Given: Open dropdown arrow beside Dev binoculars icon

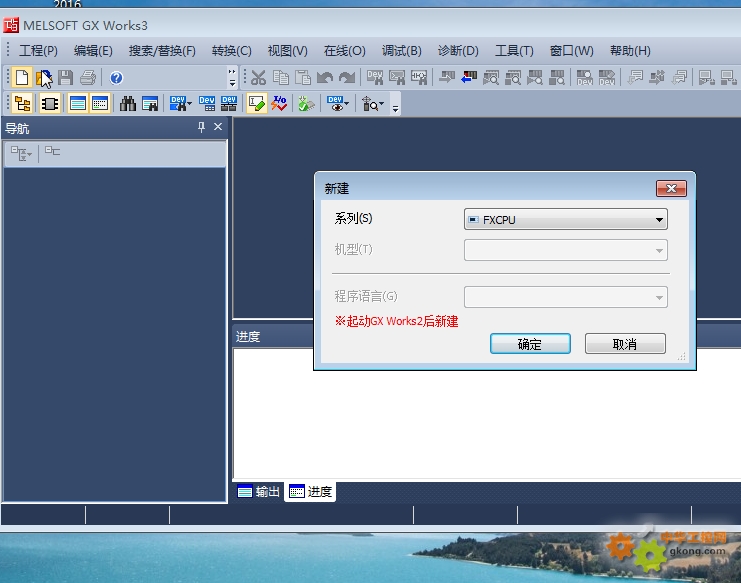Looking at the screenshot, I should 190,103.
